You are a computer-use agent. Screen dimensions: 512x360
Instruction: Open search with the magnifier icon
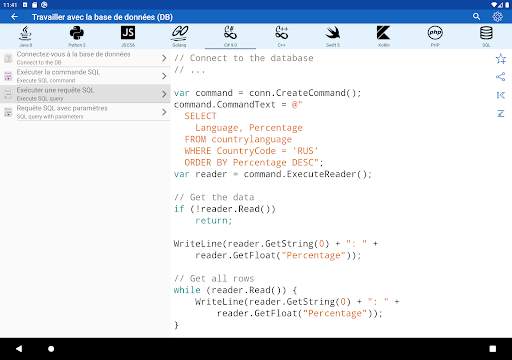tap(476, 16)
